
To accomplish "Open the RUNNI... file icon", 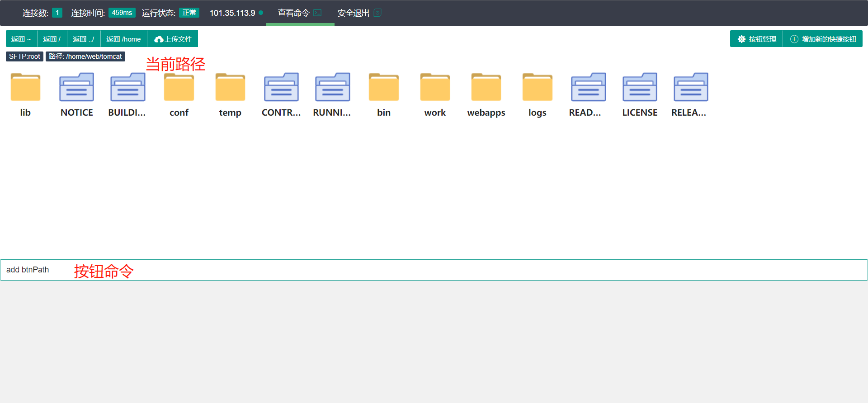I will [333, 87].
